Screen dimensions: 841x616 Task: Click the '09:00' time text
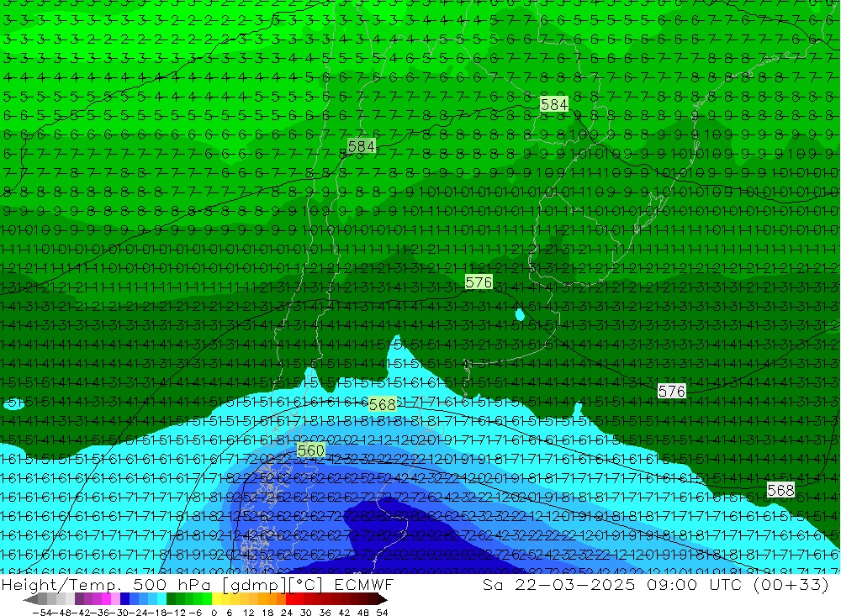point(673,584)
